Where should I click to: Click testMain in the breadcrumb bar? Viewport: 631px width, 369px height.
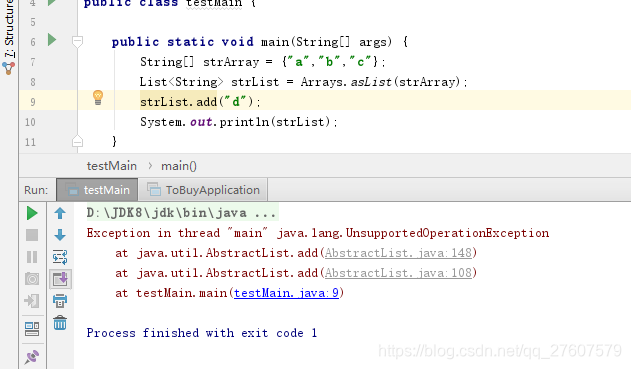pos(111,166)
